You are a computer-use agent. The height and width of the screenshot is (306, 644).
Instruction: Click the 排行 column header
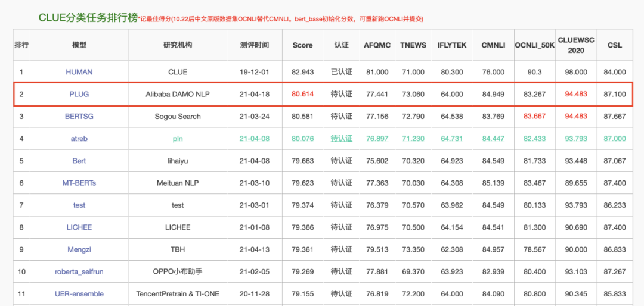(21, 45)
